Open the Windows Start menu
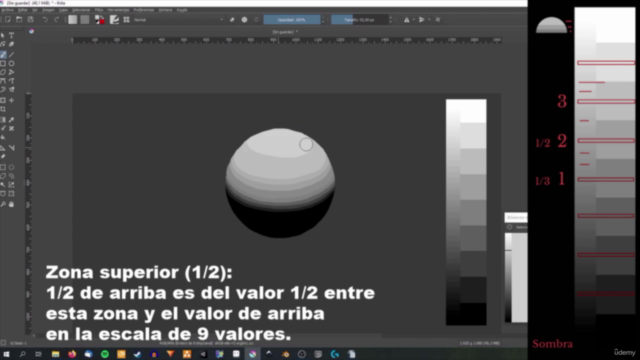The image size is (640, 360). pyautogui.click(x=6, y=354)
